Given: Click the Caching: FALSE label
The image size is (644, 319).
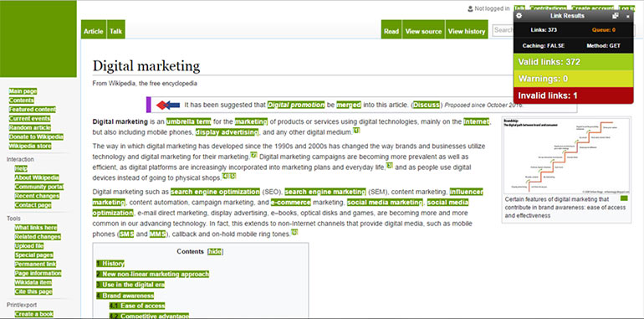Looking at the screenshot, I should click(544, 45).
